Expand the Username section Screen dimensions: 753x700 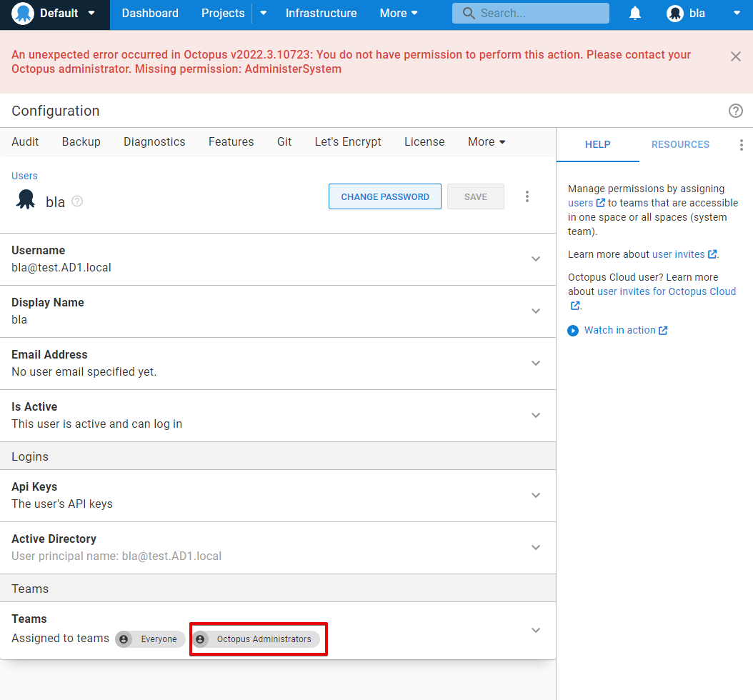(x=536, y=259)
